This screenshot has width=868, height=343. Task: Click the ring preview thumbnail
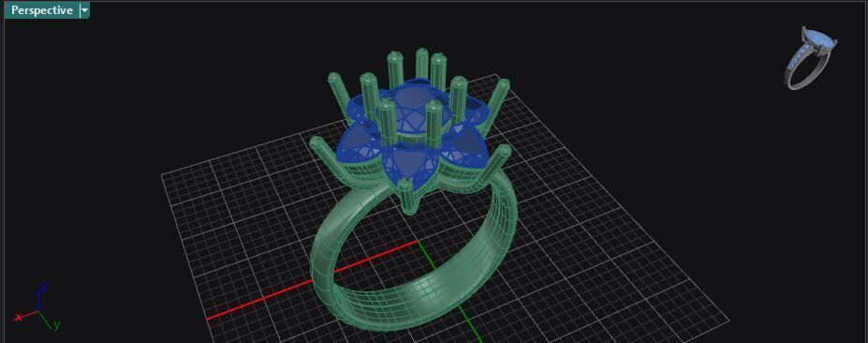pos(810,57)
